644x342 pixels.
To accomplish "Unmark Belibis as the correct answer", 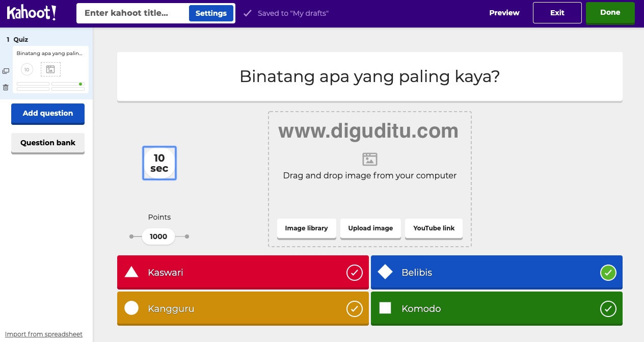I will (608, 272).
